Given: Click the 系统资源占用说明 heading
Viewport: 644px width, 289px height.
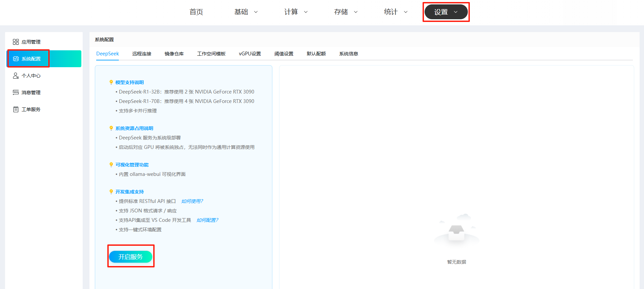Looking at the screenshot, I should 134,128.
